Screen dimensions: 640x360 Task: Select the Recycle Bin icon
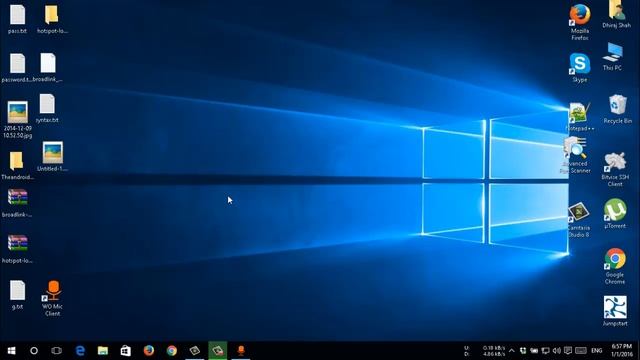617,109
